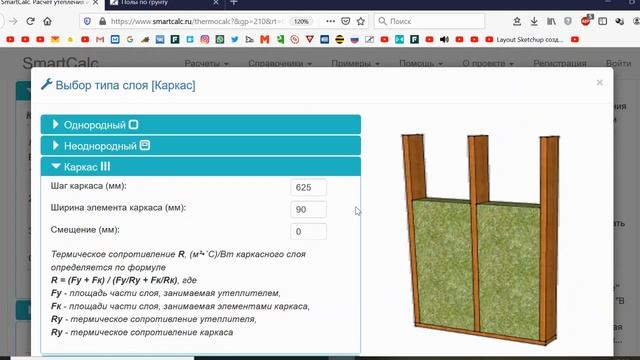Bookmark this page with the star icon
The width and height of the screenshot is (640, 360).
coord(361,21)
